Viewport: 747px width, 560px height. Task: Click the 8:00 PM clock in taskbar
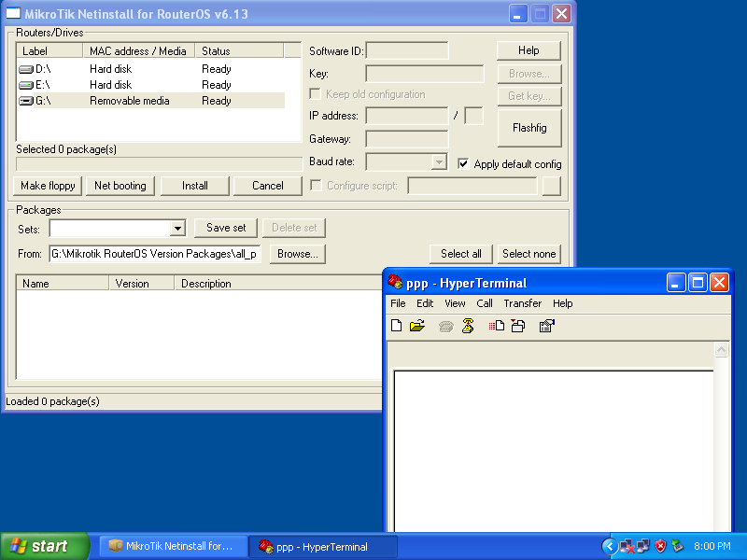(x=712, y=546)
